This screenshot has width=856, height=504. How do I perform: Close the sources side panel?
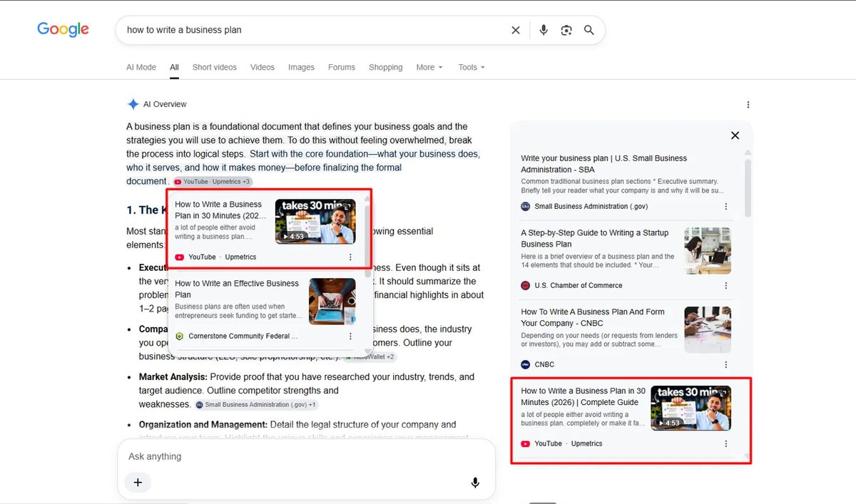(x=735, y=135)
